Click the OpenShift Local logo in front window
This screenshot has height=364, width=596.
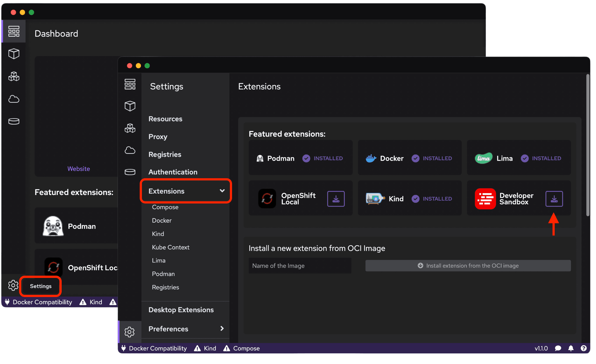[x=267, y=198]
